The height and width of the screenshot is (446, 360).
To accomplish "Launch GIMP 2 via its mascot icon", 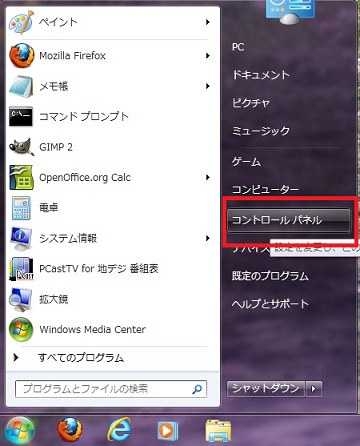I will [21, 147].
